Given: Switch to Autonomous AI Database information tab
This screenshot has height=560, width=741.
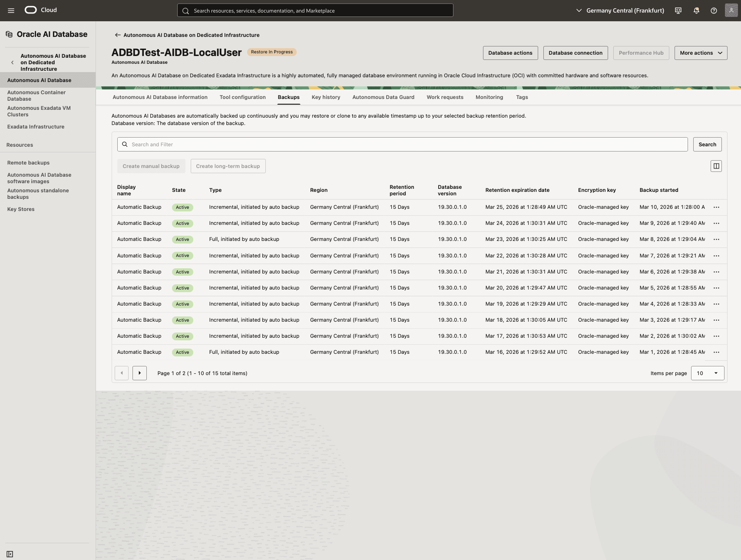Looking at the screenshot, I should pos(160,97).
